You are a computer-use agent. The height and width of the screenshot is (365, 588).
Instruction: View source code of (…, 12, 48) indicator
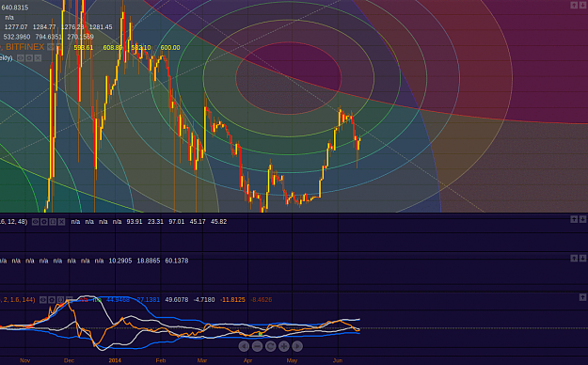pyautogui.click(x=53, y=222)
